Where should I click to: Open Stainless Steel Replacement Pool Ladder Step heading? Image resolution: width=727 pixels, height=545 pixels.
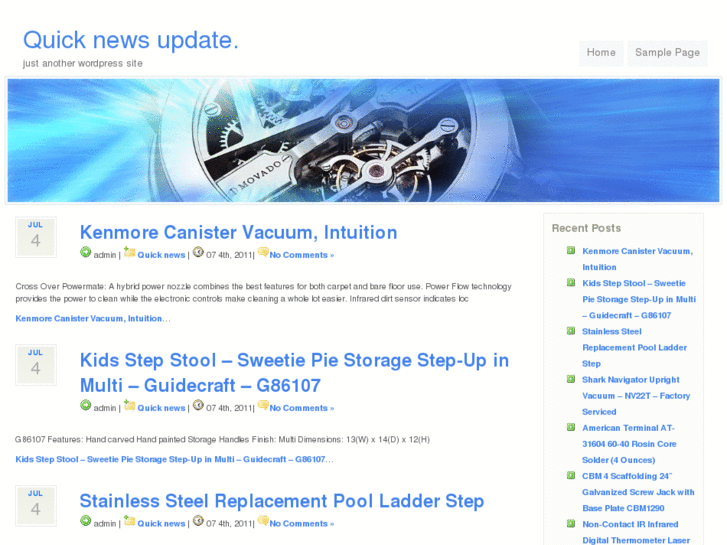(281, 501)
